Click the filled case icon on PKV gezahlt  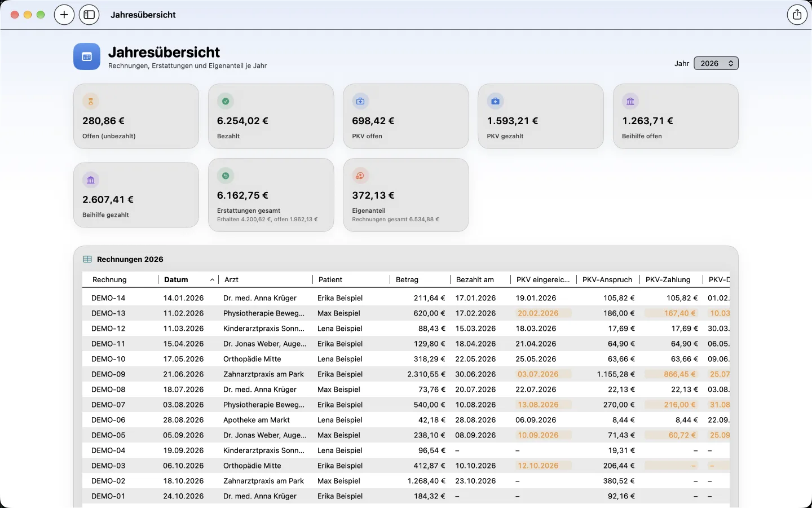click(495, 101)
